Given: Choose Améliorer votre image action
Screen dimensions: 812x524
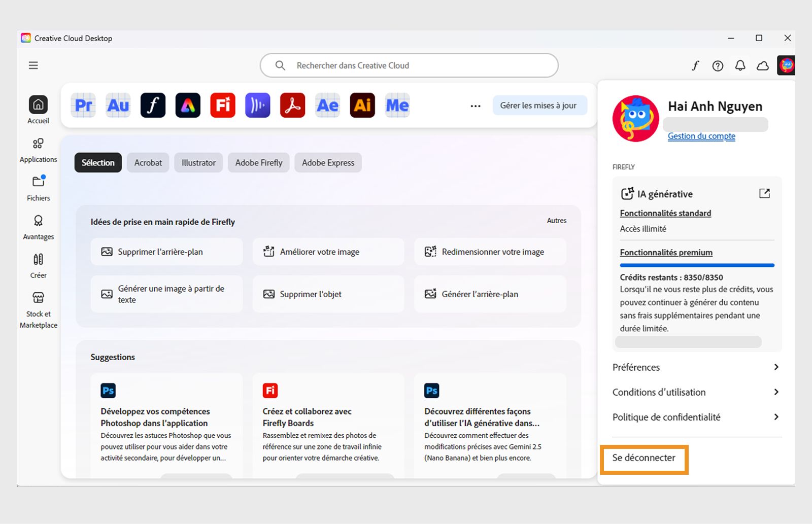Looking at the screenshot, I should [x=328, y=252].
